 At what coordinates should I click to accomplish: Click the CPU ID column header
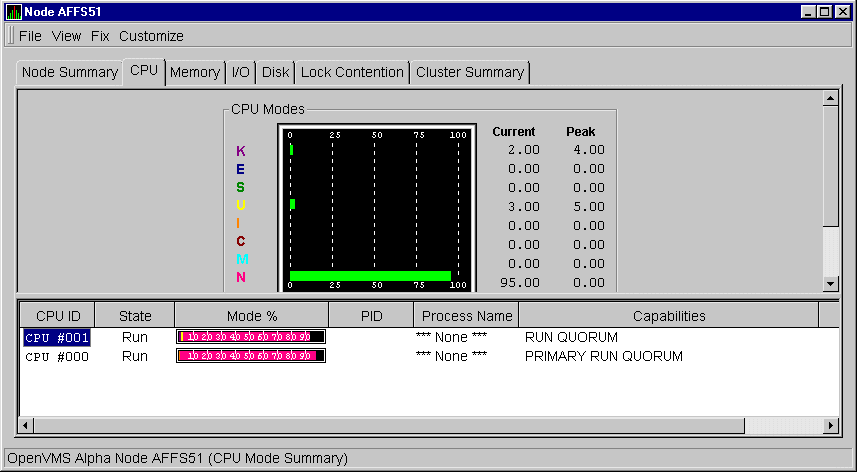(58, 316)
